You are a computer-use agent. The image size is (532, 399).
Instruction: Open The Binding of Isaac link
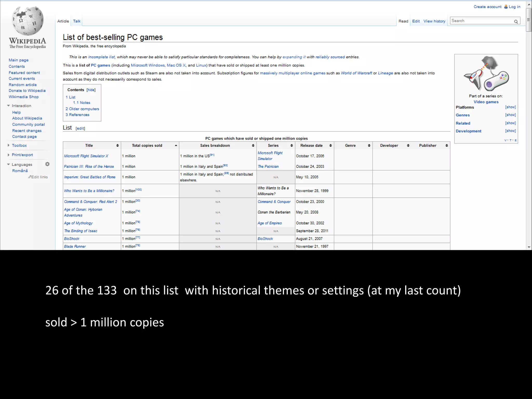pos(81,231)
